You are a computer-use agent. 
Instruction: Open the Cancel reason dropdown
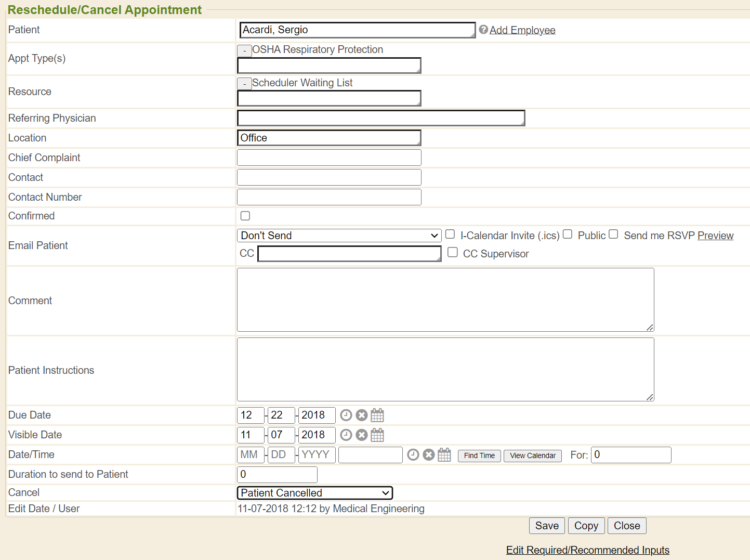coord(314,493)
